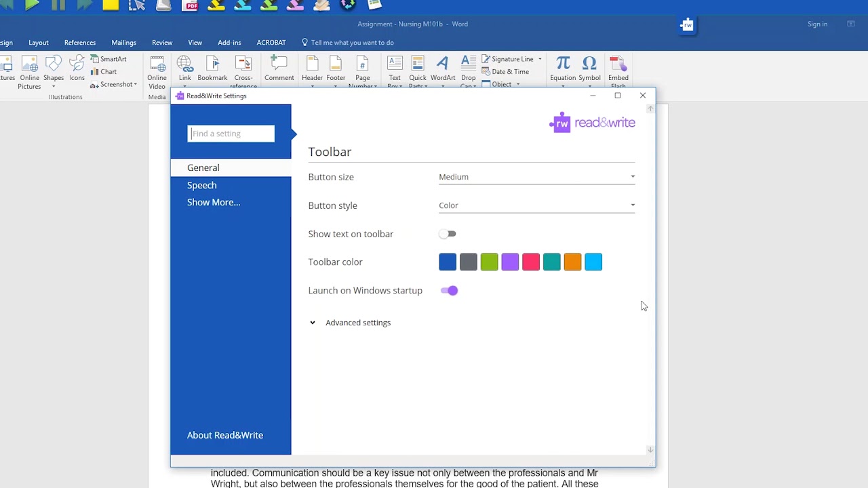Open the Layout ribbon tab
868x488 pixels.
(x=39, y=43)
